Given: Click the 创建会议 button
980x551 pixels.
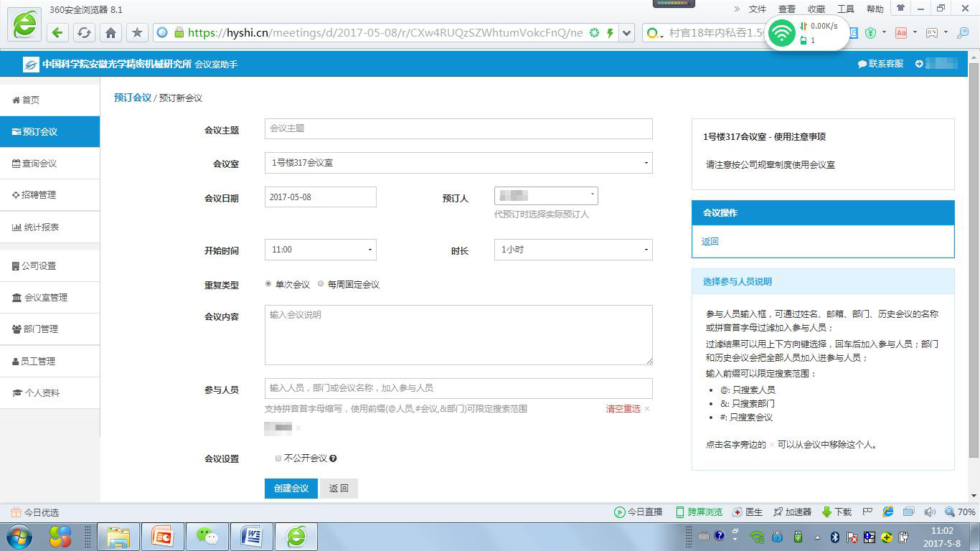Looking at the screenshot, I should tap(291, 489).
